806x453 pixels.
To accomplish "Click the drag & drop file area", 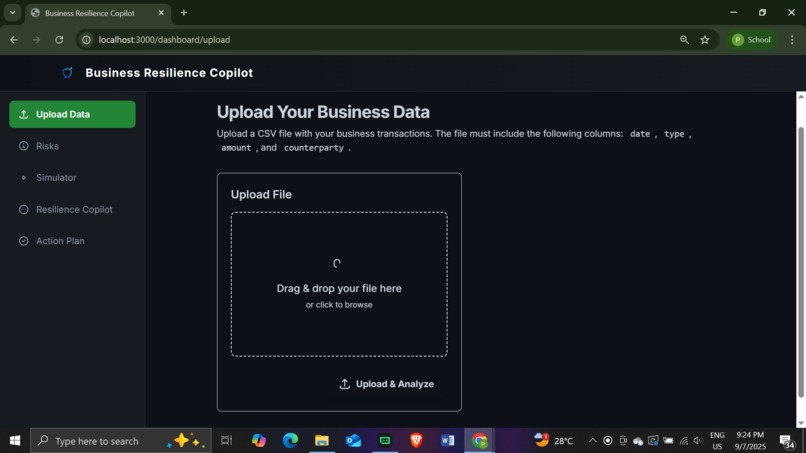I will 339,284.
